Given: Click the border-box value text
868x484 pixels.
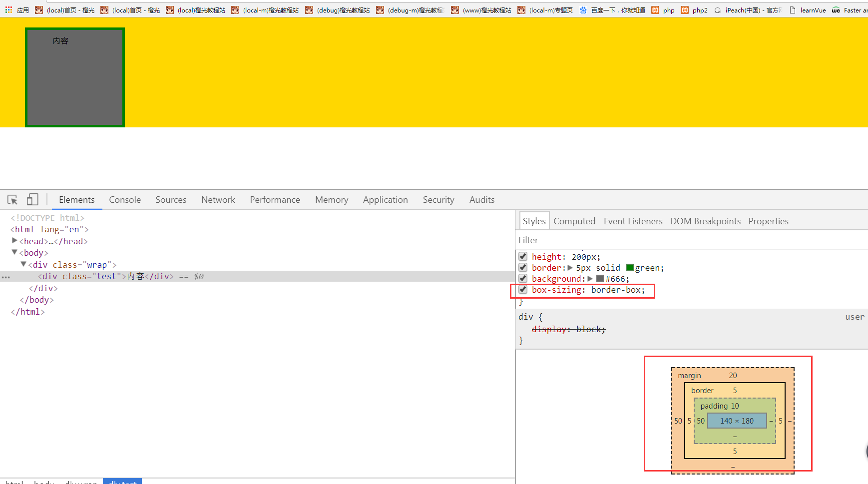Looking at the screenshot, I should click(x=616, y=290).
